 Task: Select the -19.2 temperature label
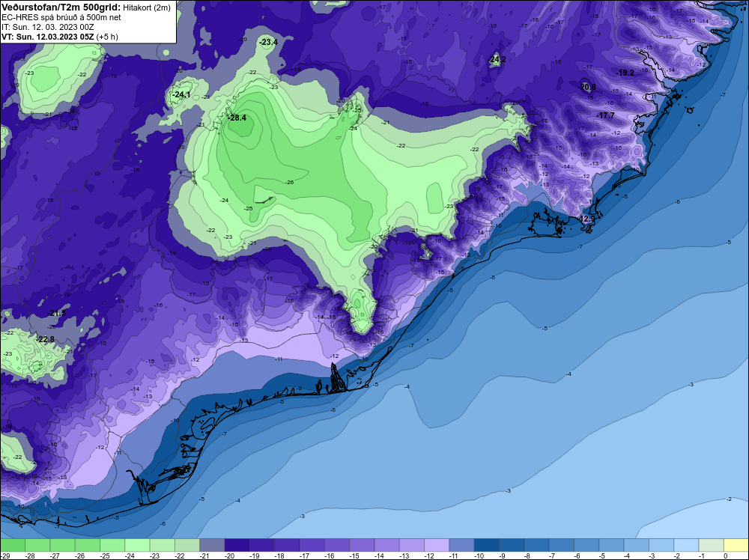click(x=625, y=73)
